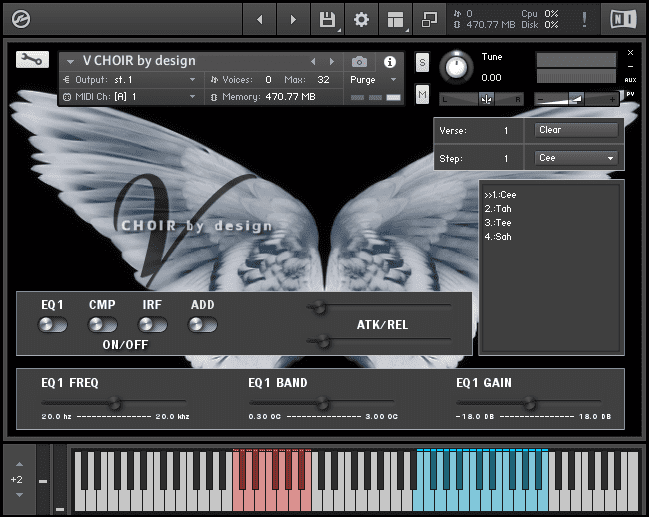Viewport: 649px width, 517px height.
Task: Click the minimized view window icon
Action: point(429,19)
